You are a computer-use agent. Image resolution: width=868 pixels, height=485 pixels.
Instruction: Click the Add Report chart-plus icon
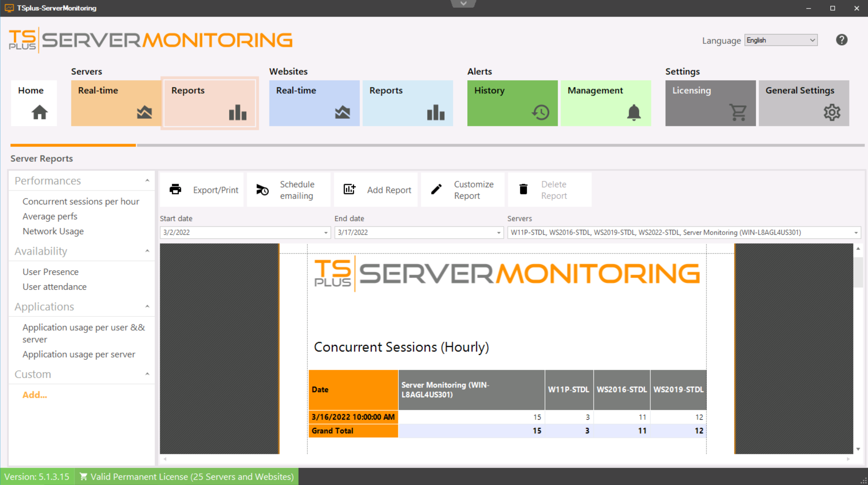tap(349, 189)
